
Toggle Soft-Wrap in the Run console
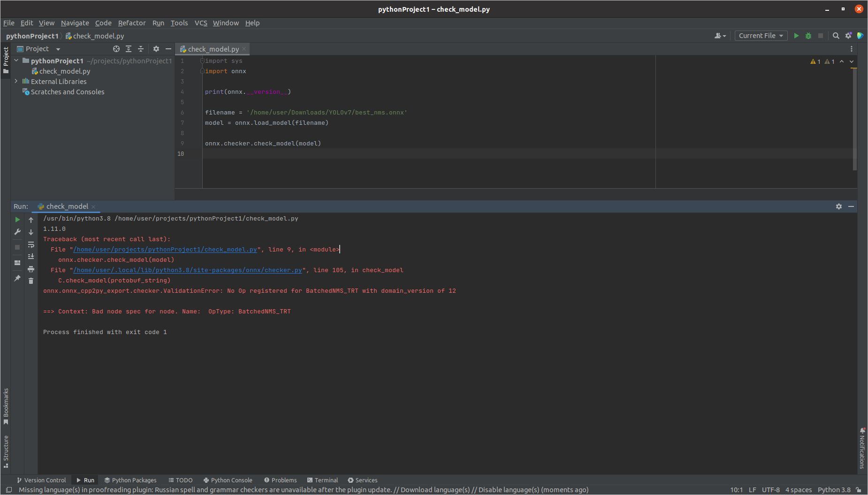coord(31,244)
